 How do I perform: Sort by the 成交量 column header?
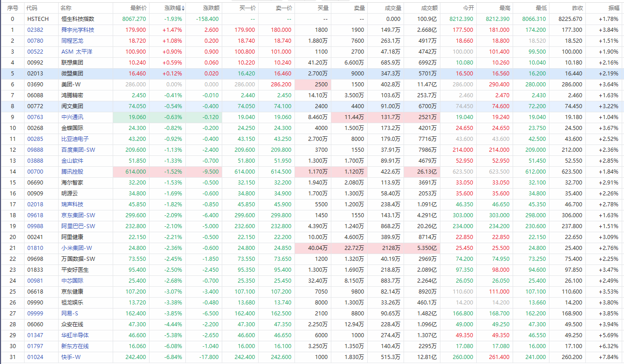point(393,8)
